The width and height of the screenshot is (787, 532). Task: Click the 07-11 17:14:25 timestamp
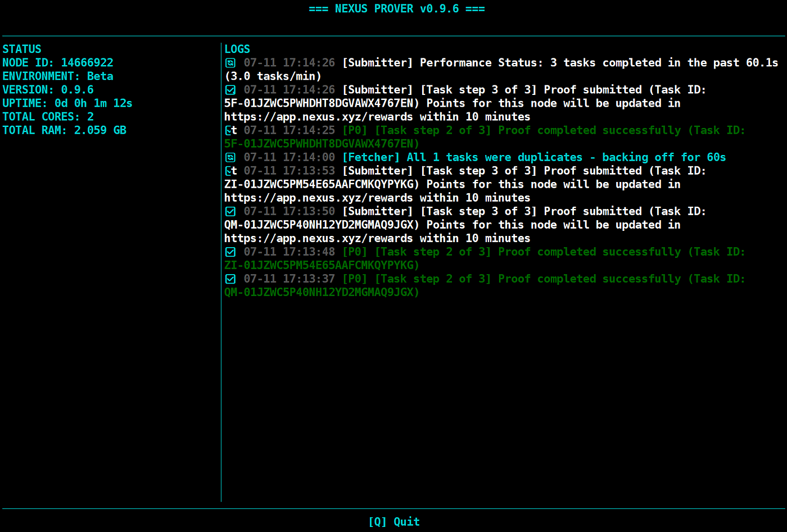[290, 130]
